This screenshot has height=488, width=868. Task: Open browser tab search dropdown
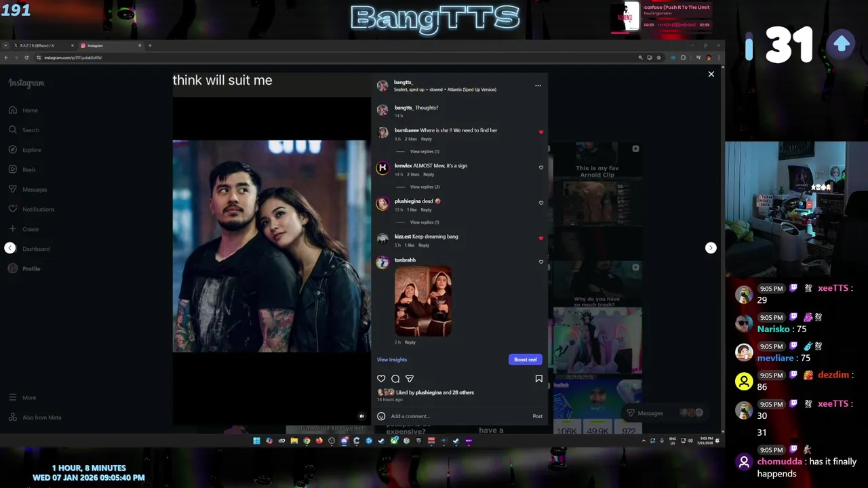pos(5,45)
